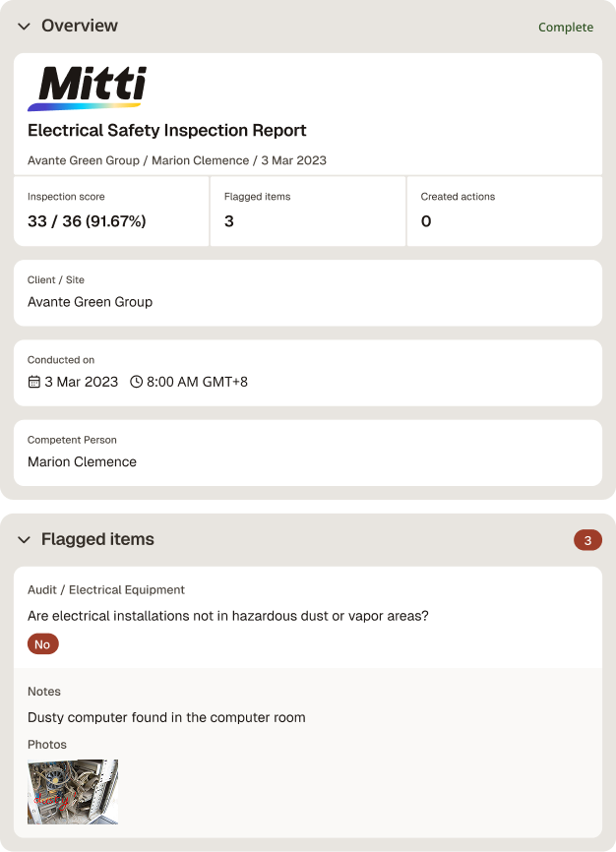
Task: Select the red No response badge
Action: pyautogui.click(x=43, y=643)
